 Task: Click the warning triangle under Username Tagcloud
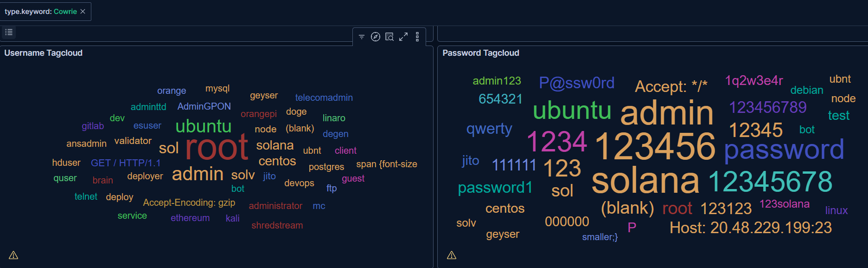[13, 255]
